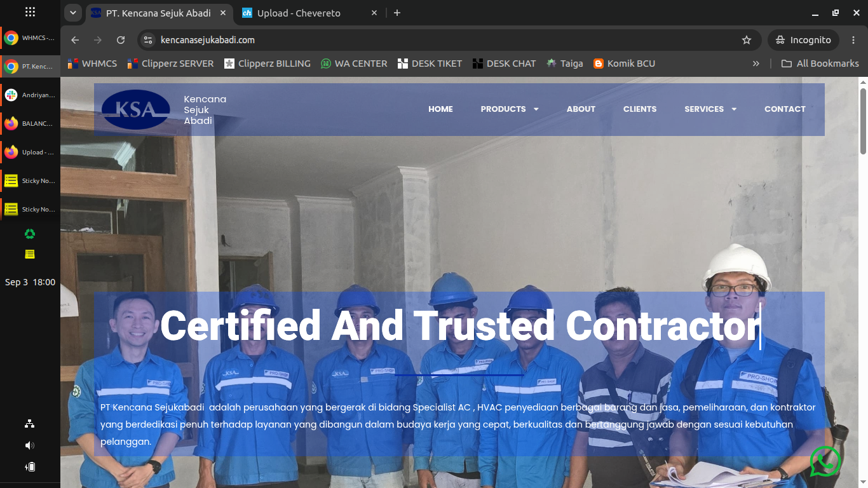Open the site information icon in address bar
868x488 pixels.
click(x=148, y=40)
